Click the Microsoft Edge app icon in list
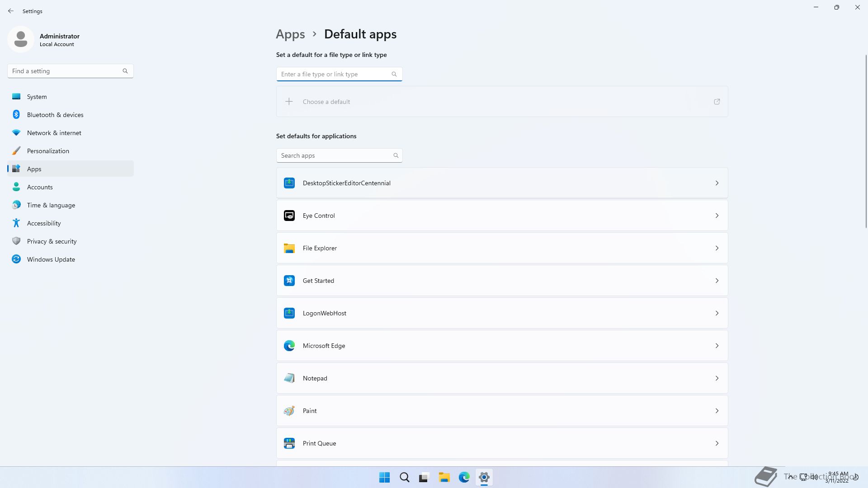The image size is (868, 488). 289,346
